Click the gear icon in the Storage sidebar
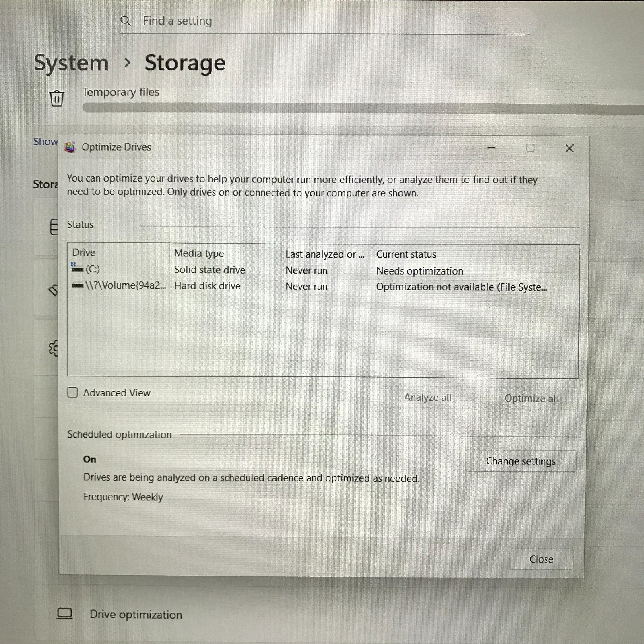Image resolution: width=644 pixels, height=644 pixels. [x=54, y=348]
